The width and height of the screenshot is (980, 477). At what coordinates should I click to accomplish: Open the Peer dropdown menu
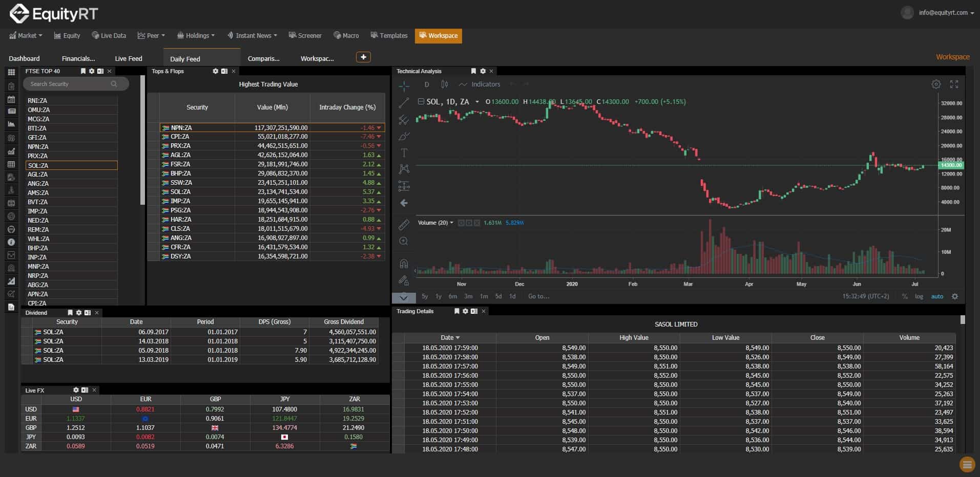[x=151, y=36]
